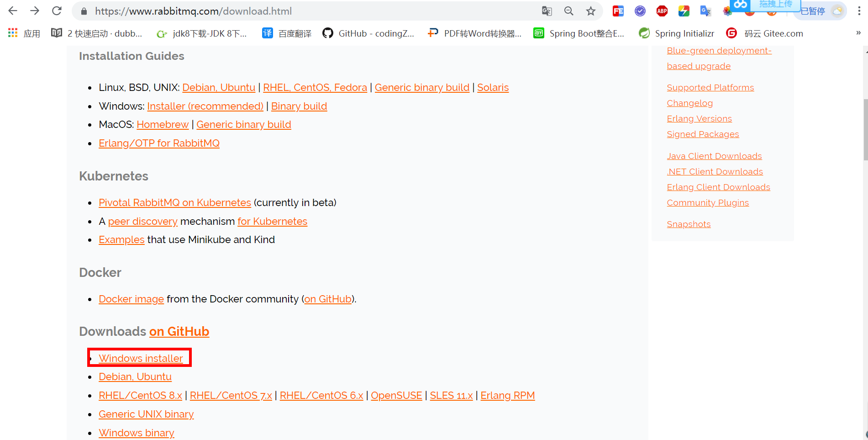Click the page vertical scrollbar thumb
This screenshot has height=440, width=868.
(x=865, y=130)
